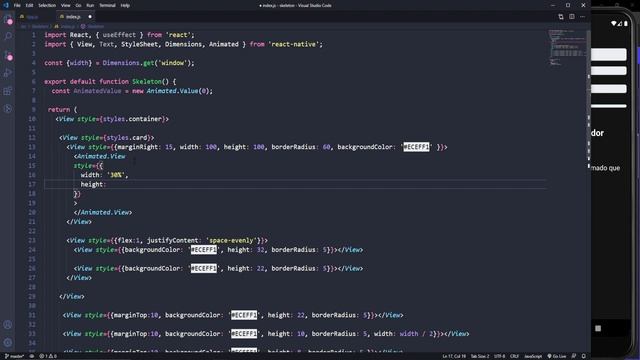This screenshot has width=640, height=360.
Task: Click the index.js file in breadcrumbs
Action: pos(65,26)
